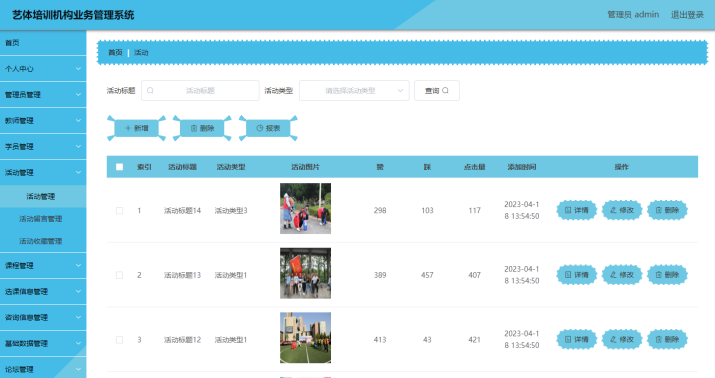Click 活动 in breadcrumb bar
This screenshot has width=715, height=378.
pos(141,53)
